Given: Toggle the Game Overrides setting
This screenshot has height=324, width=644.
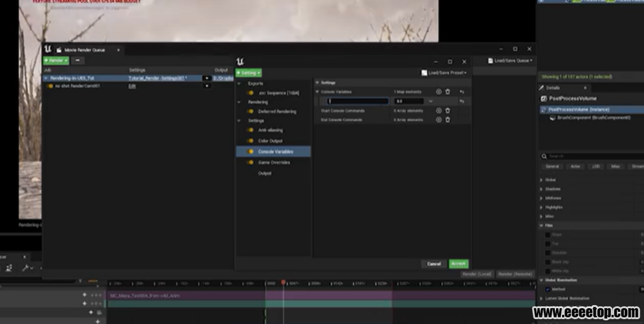Looking at the screenshot, I should pos(250,162).
